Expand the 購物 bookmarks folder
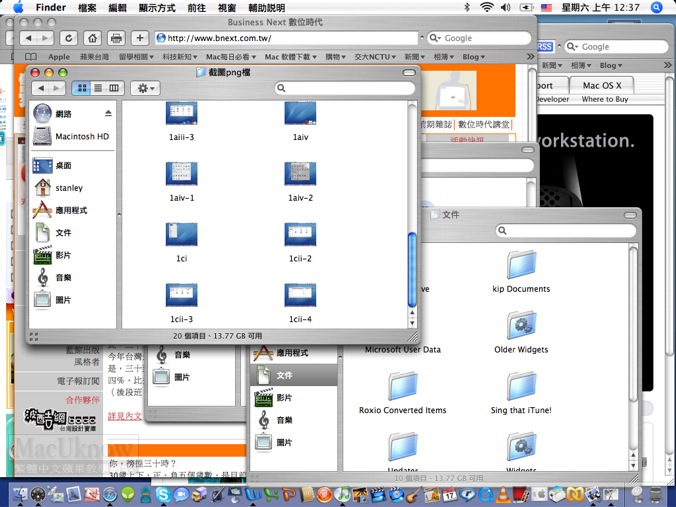Image resolution: width=676 pixels, height=507 pixels. coord(335,57)
